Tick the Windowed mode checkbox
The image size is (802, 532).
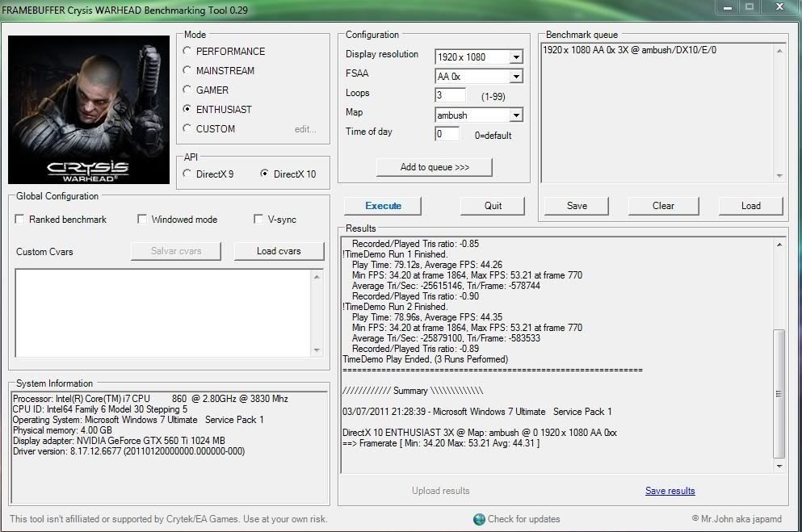tap(142, 220)
